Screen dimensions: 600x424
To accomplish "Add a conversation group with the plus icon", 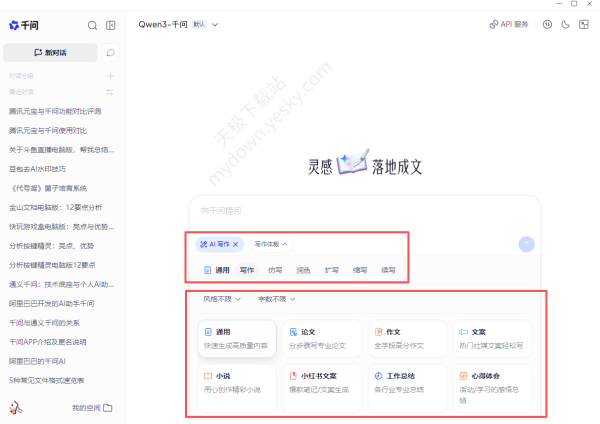I will 110,75.
